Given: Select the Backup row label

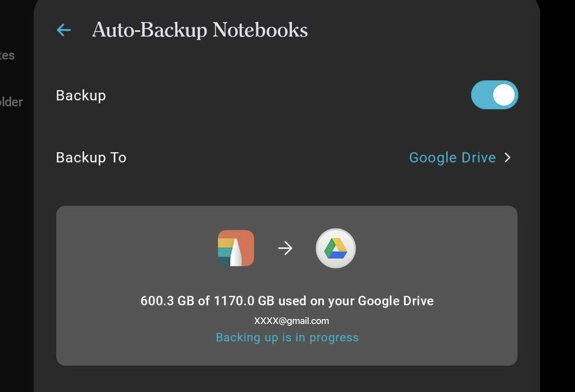Looking at the screenshot, I should [x=81, y=96].
